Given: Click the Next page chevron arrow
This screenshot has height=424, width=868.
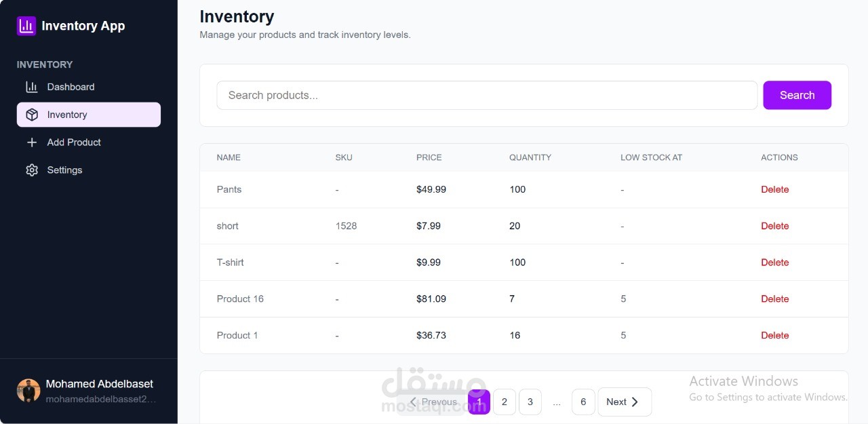Looking at the screenshot, I should 635,402.
